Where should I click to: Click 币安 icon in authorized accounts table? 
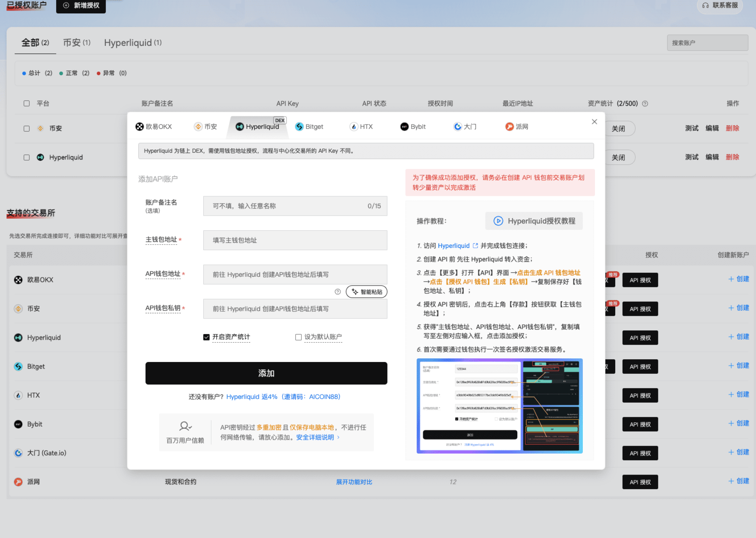click(x=40, y=128)
